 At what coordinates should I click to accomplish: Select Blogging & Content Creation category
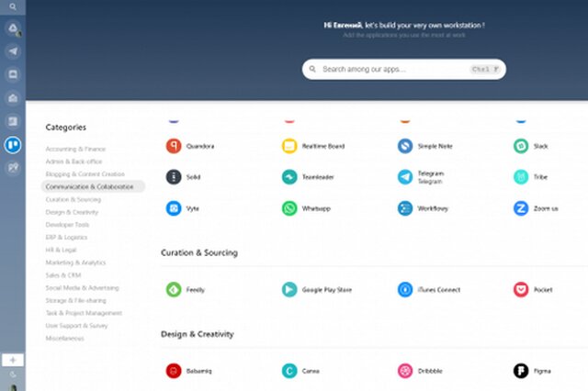85,173
